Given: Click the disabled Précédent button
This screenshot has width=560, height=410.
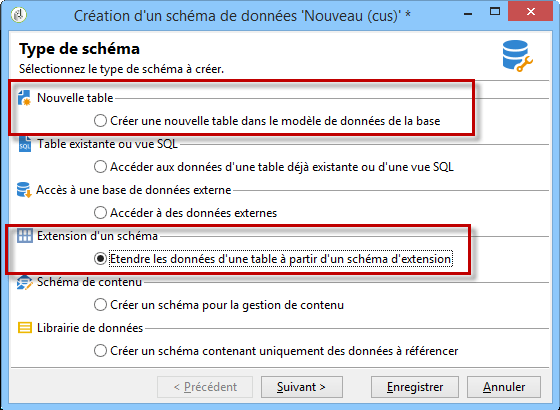Looking at the screenshot, I should pos(205,387).
